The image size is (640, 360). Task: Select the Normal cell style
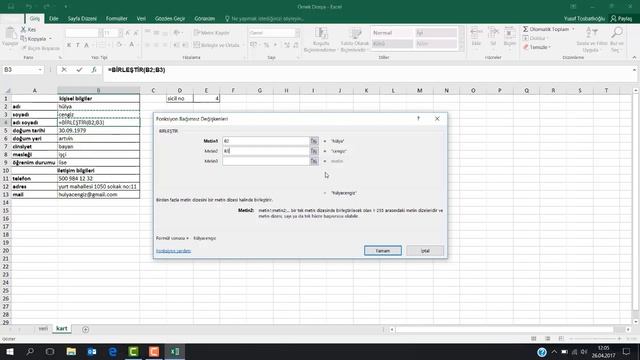[x=391, y=33]
